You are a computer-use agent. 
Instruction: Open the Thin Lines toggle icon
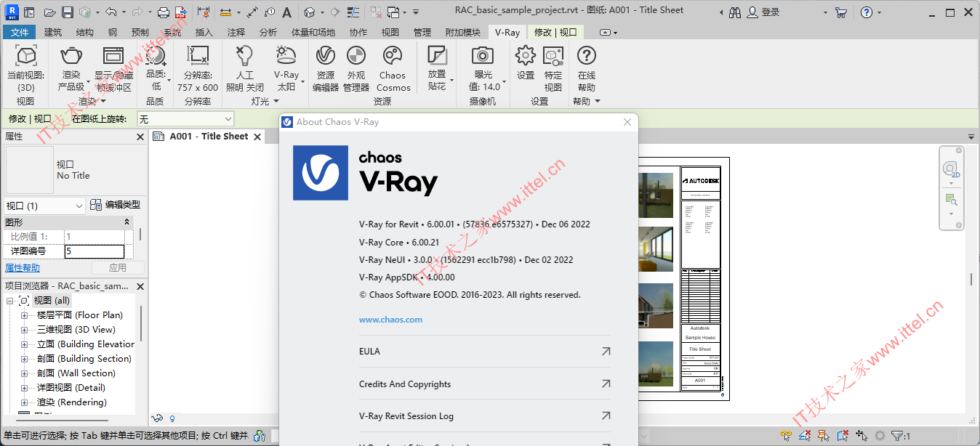click(352, 12)
